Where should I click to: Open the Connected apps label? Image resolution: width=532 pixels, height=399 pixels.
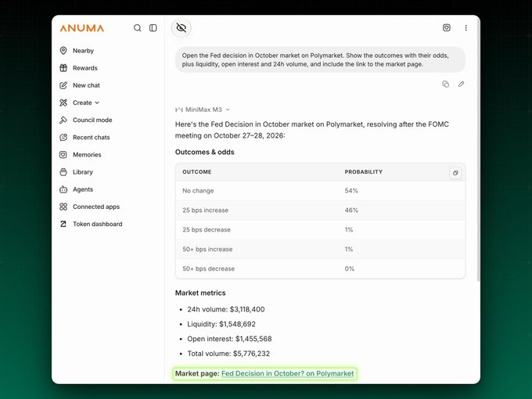point(96,207)
